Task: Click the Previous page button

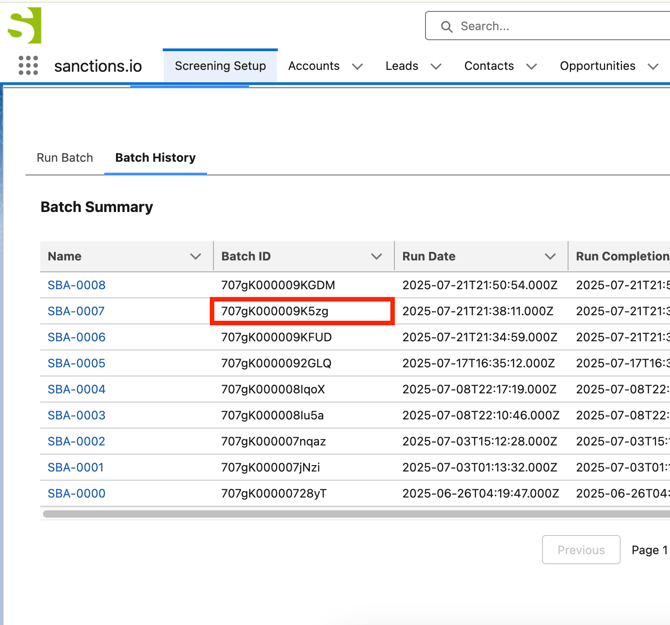Action: pos(581,549)
